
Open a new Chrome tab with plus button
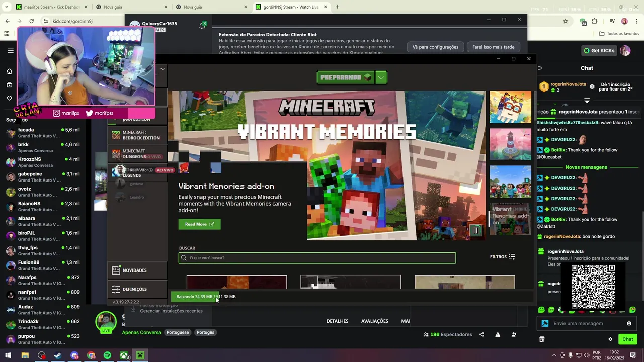click(337, 7)
